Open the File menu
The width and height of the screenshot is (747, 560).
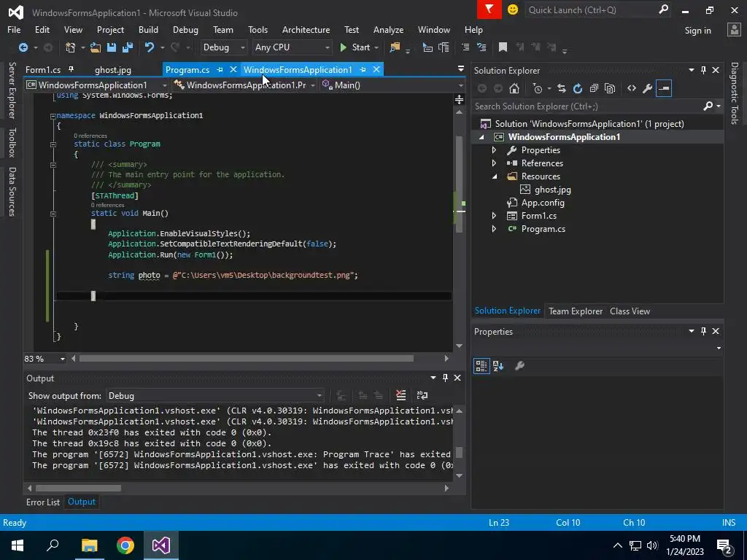coord(14,29)
